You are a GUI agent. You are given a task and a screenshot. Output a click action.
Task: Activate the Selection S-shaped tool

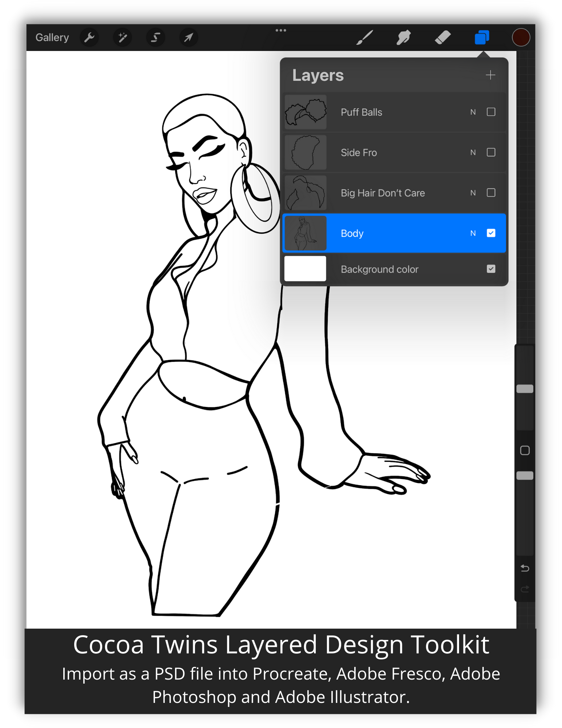[155, 37]
